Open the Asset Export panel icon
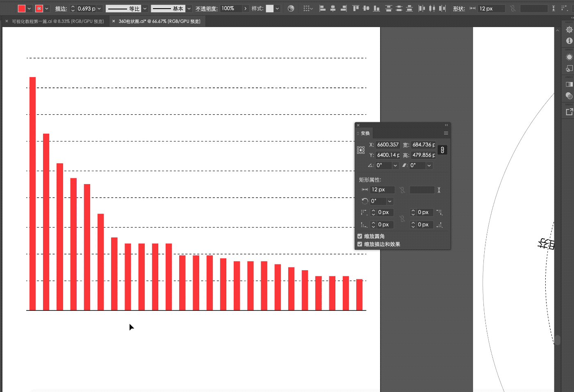The width and height of the screenshot is (574, 392). [x=569, y=112]
